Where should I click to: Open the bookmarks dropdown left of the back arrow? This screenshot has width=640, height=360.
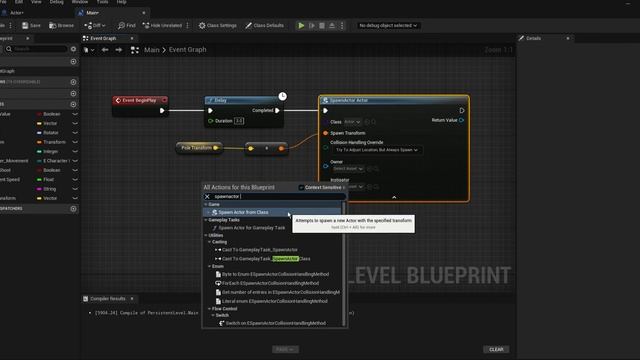click(89, 50)
